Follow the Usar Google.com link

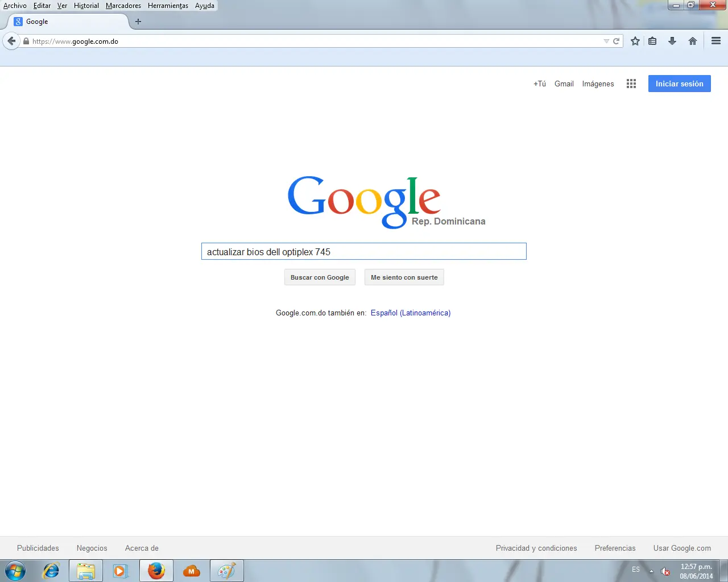(682, 548)
